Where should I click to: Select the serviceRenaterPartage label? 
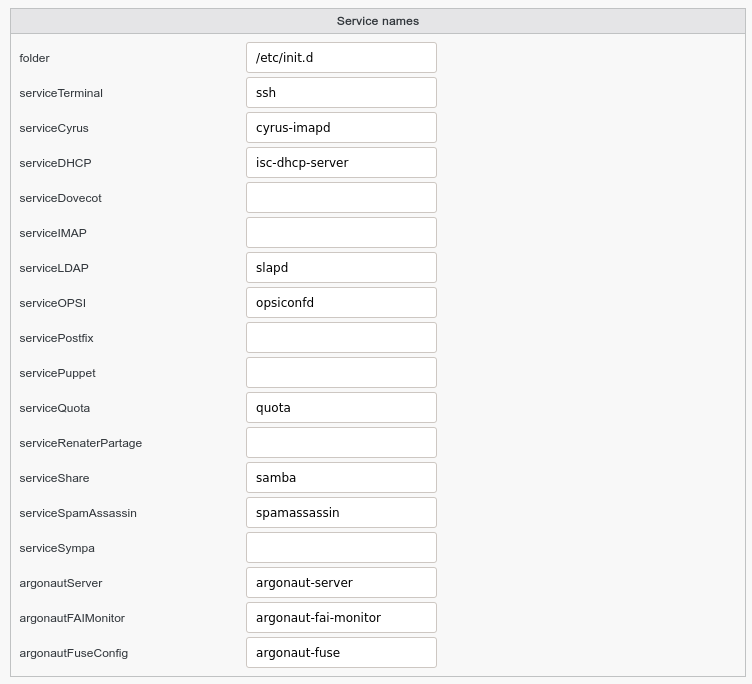point(81,443)
